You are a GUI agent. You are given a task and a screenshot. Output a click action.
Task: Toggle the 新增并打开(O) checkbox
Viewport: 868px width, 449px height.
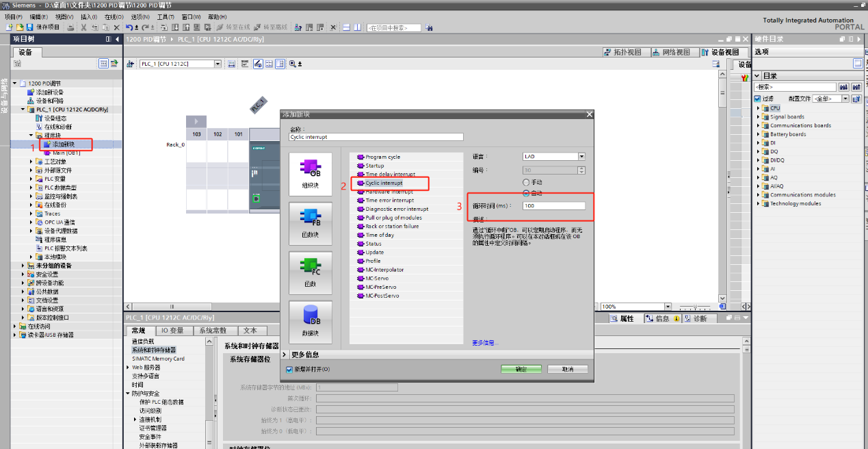click(289, 370)
